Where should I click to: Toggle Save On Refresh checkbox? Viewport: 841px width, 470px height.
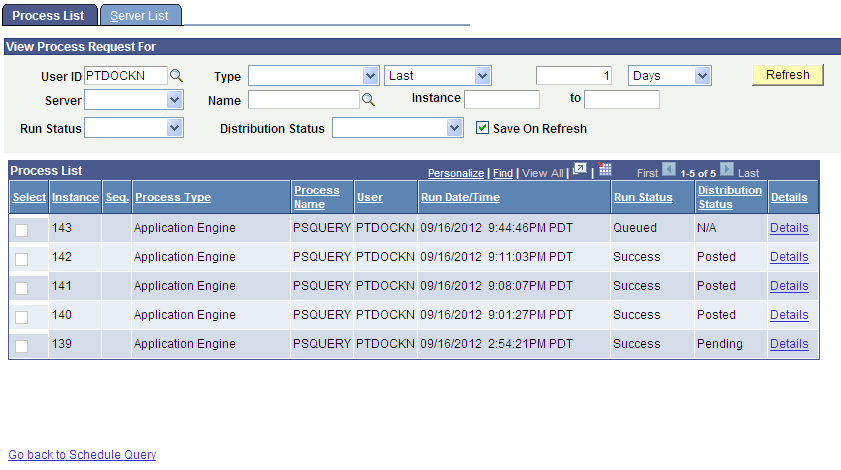482,128
